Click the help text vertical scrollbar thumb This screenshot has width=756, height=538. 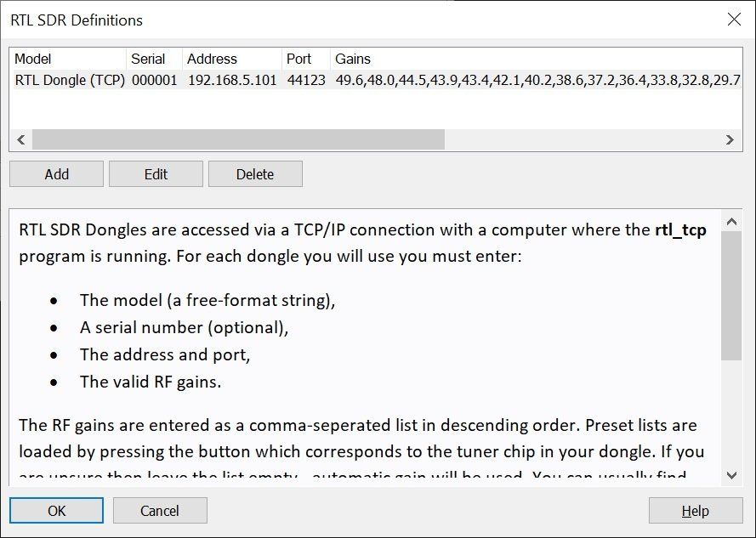click(730, 295)
